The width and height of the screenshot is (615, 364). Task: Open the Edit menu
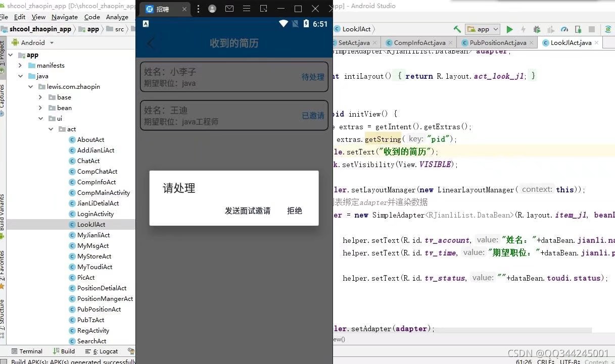[20, 17]
